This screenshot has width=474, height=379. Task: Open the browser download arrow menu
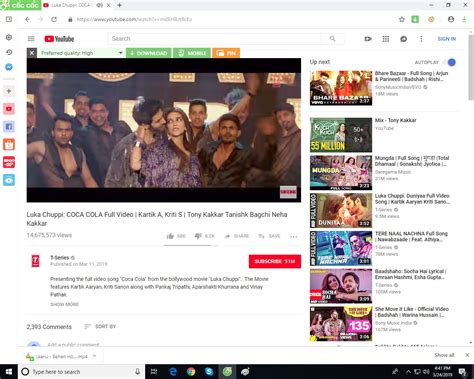point(464,19)
